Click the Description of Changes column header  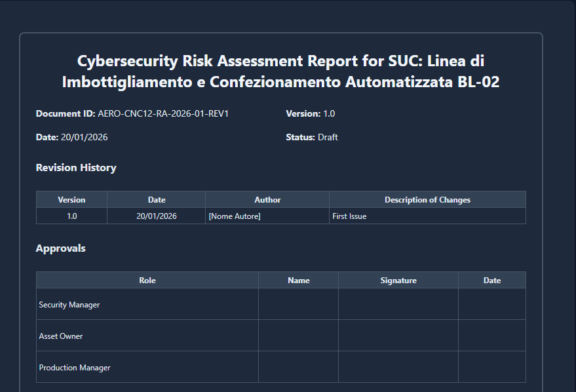click(427, 200)
